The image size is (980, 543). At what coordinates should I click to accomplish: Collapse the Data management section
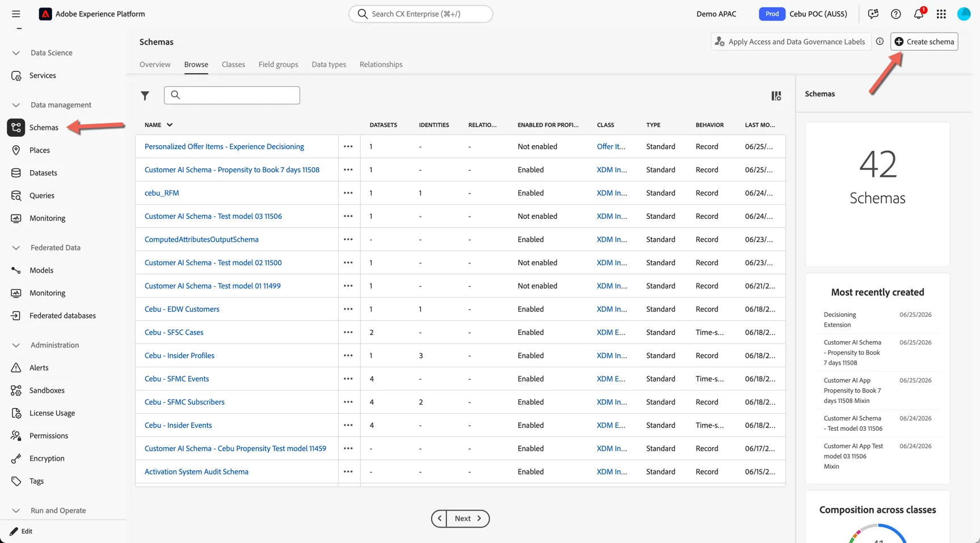coord(16,105)
